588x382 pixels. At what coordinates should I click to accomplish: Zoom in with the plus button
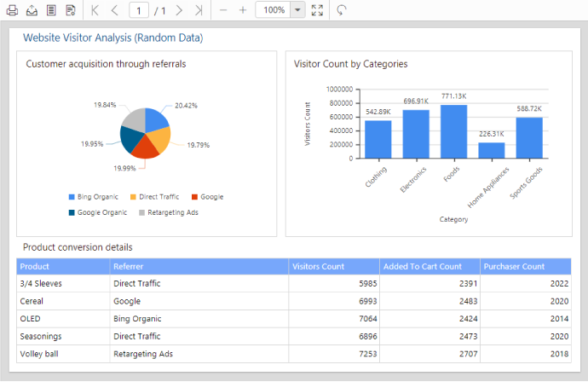(243, 10)
